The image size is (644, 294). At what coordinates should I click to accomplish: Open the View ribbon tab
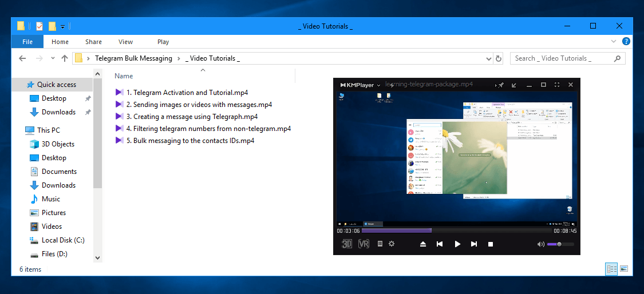(x=125, y=42)
